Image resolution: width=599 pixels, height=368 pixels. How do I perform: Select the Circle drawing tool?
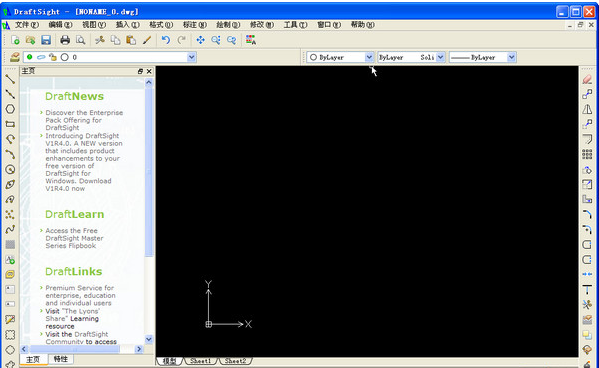10,109
